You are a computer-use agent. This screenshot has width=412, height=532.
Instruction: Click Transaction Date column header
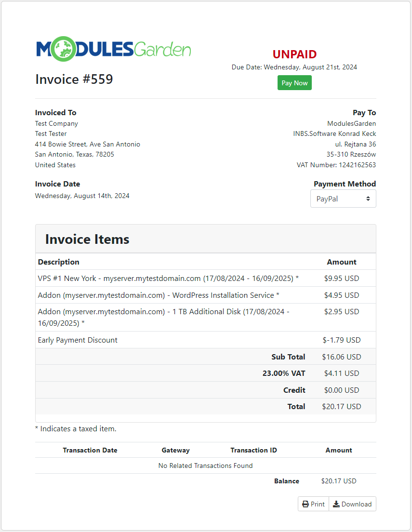coord(90,450)
